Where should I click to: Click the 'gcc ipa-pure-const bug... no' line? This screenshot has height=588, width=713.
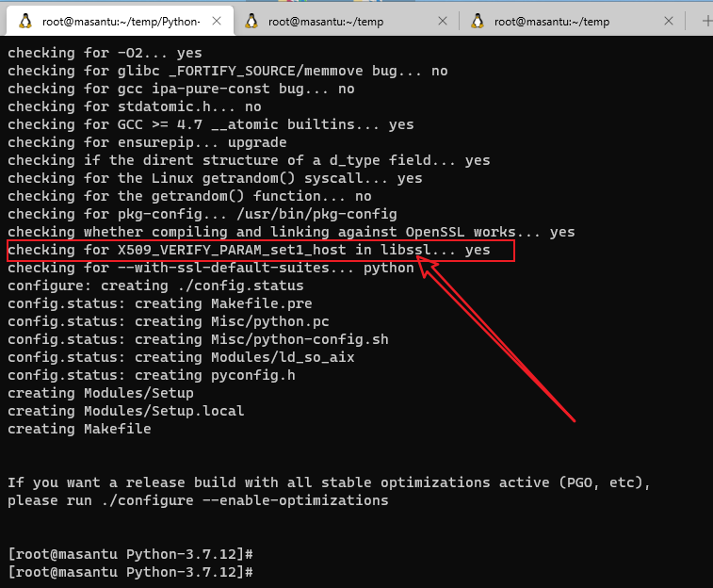[181, 89]
